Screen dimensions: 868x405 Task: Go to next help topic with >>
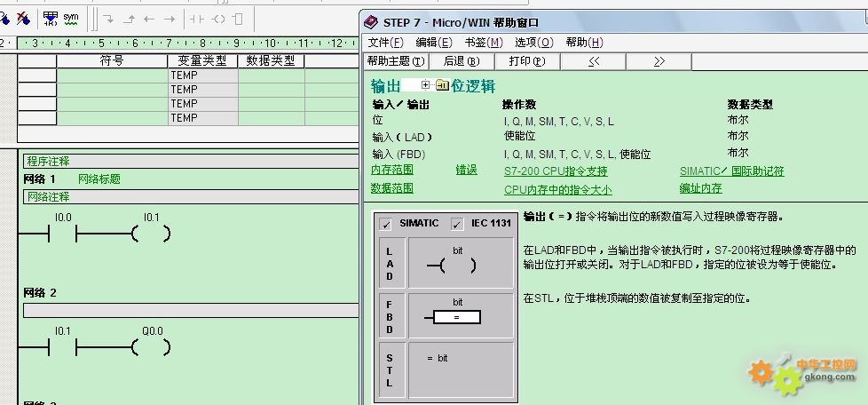coord(659,61)
